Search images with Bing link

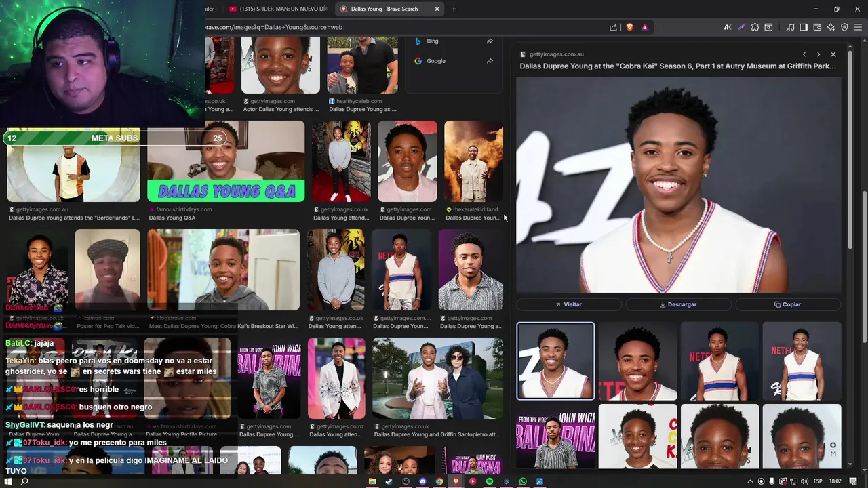[433, 41]
